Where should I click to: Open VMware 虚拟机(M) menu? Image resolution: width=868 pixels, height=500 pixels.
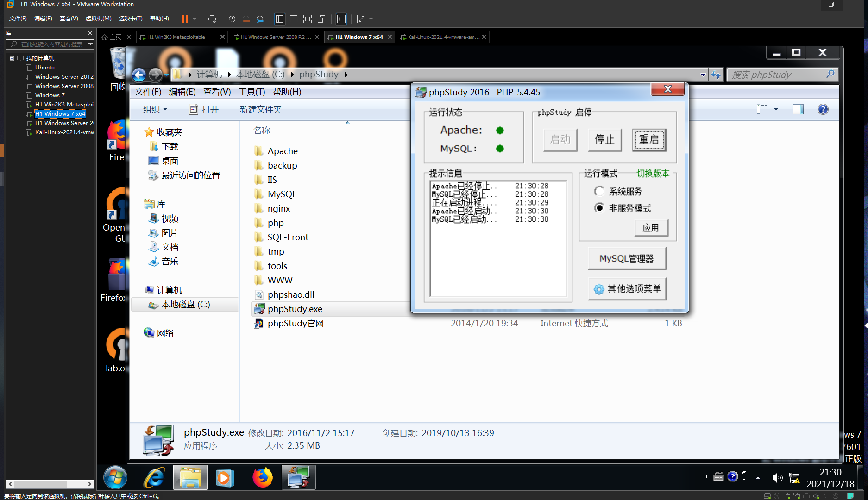98,19
